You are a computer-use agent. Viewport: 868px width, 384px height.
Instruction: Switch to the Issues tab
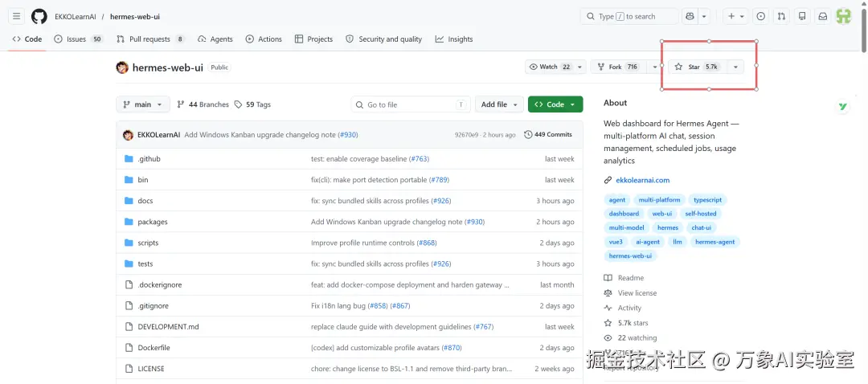coord(79,39)
